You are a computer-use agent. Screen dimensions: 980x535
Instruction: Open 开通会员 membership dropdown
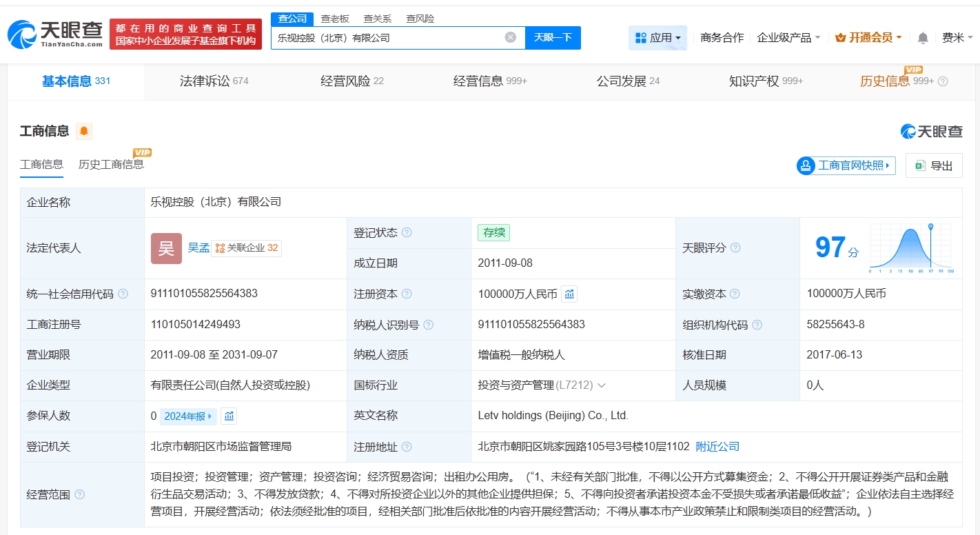point(868,38)
